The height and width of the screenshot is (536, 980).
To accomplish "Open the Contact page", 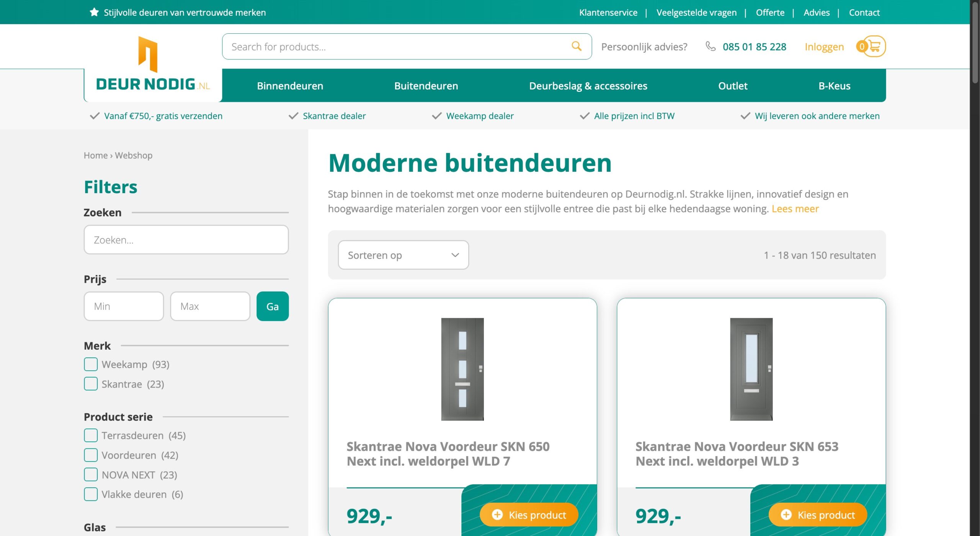I will [x=864, y=12].
